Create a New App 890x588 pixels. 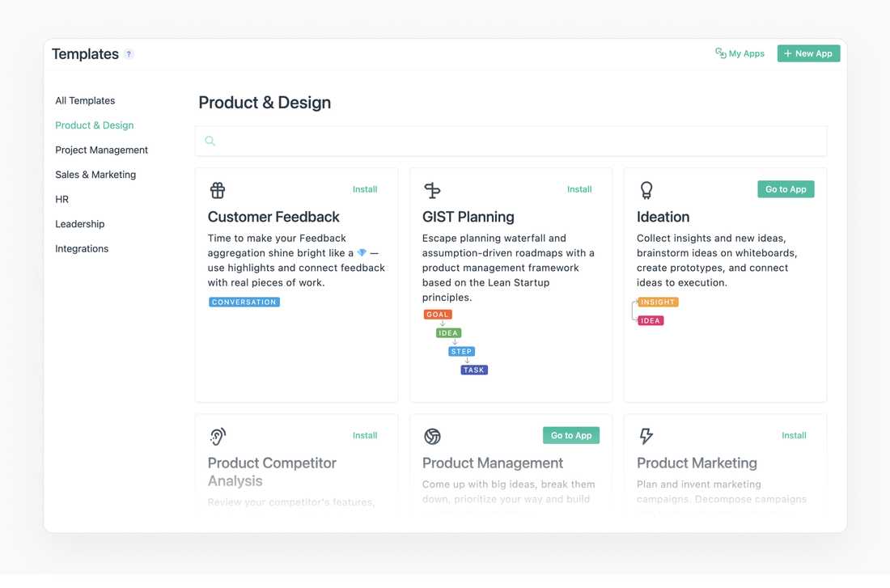pos(808,53)
